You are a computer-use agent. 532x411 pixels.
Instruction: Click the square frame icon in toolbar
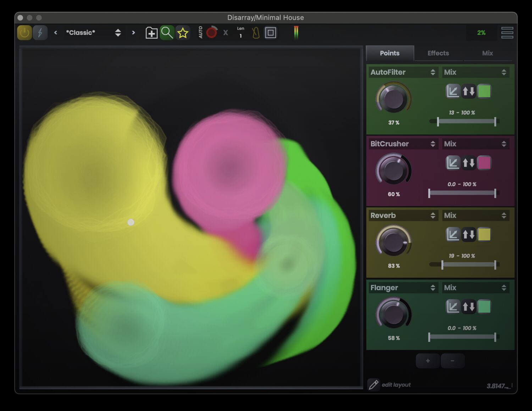click(x=271, y=33)
